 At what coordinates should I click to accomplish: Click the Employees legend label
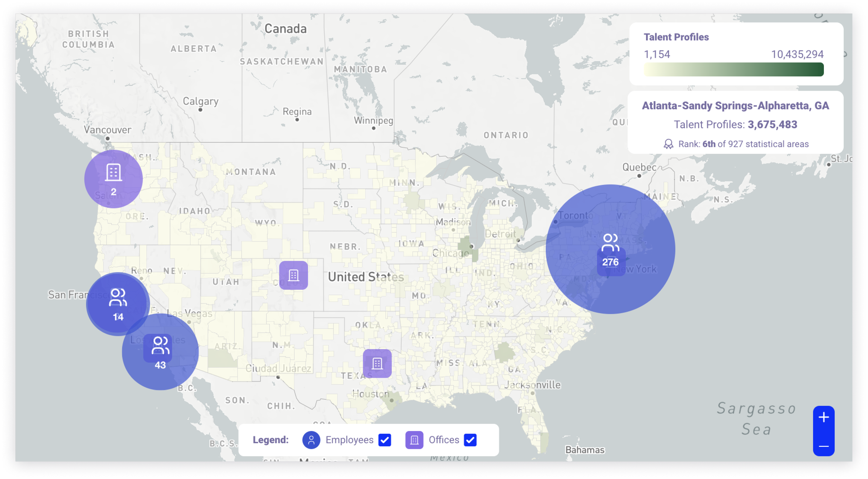point(349,440)
